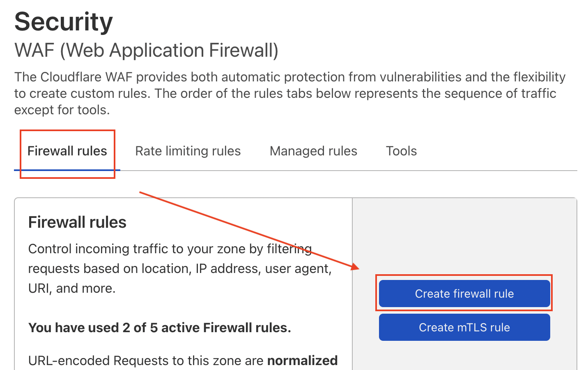Click the "Control incoming traffic" description text

(x=170, y=249)
